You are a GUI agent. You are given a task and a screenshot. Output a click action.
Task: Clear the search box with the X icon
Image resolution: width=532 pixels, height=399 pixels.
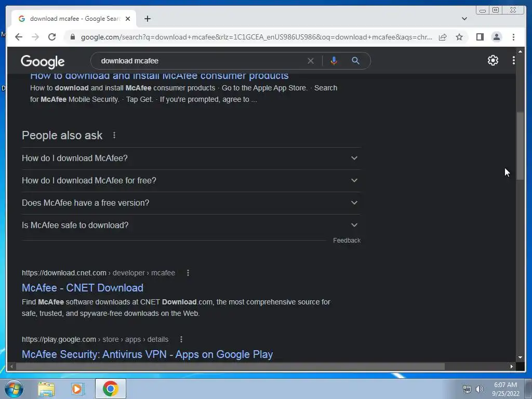(311, 61)
